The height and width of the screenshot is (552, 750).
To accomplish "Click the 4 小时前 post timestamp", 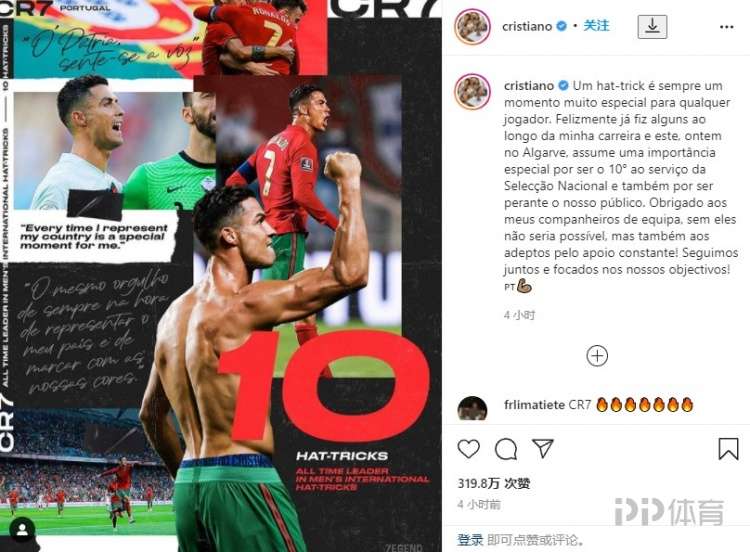I will tap(479, 505).
